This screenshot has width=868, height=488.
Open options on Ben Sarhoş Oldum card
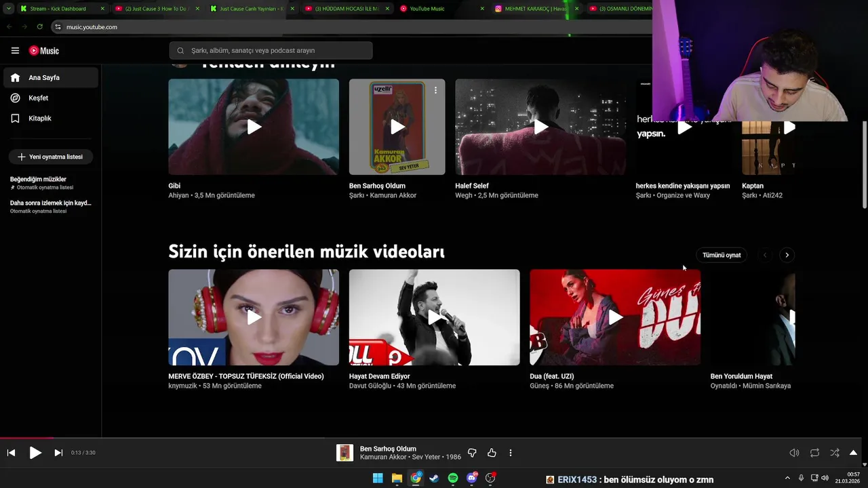tap(435, 89)
